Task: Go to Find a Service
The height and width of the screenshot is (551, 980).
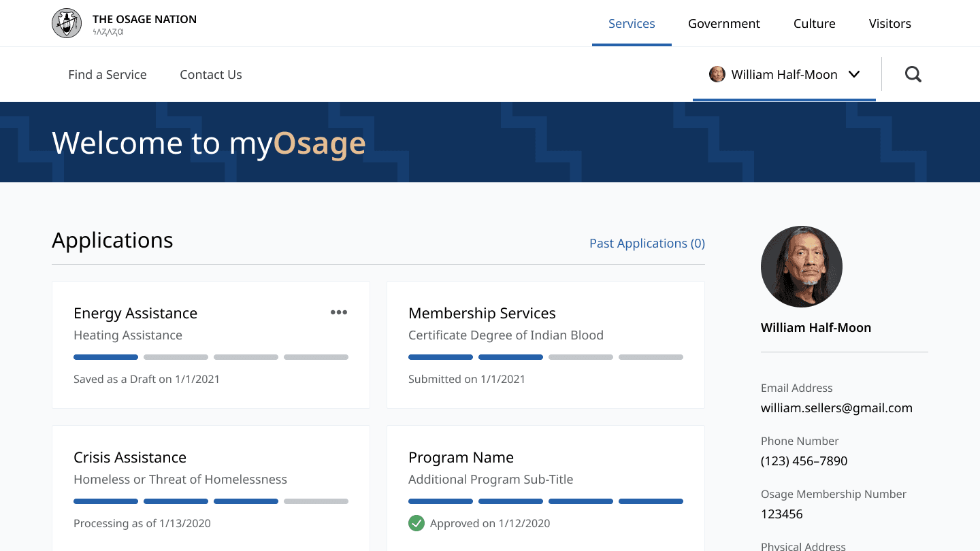Action: (x=108, y=75)
